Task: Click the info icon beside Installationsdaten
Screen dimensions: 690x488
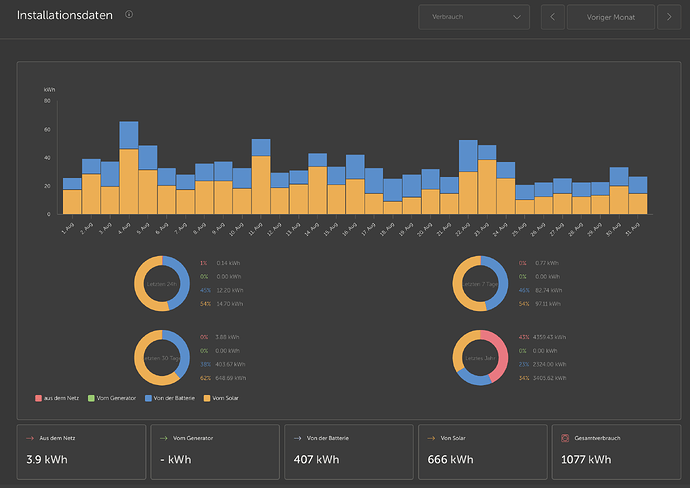Action: coord(129,15)
